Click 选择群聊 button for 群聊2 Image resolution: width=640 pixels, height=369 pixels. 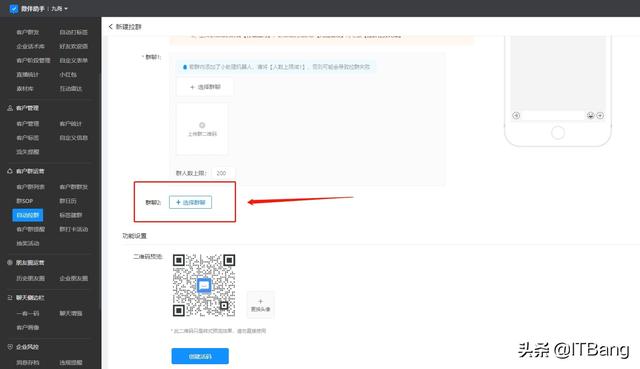[x=191, y=202]
